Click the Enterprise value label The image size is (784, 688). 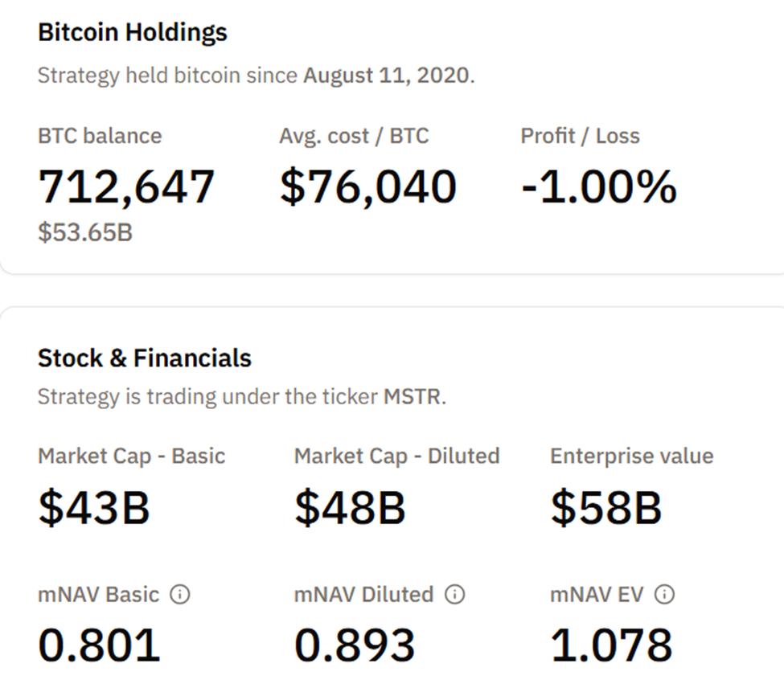point(630,456)
